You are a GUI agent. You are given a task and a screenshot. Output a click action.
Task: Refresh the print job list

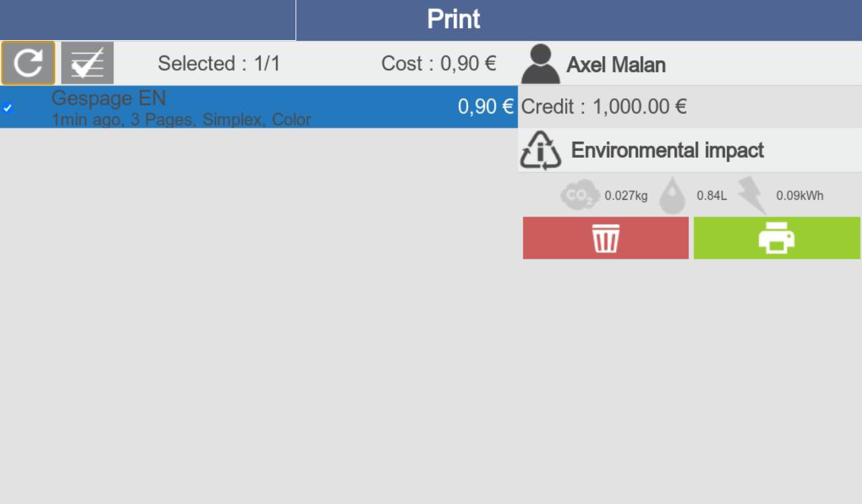28,64
